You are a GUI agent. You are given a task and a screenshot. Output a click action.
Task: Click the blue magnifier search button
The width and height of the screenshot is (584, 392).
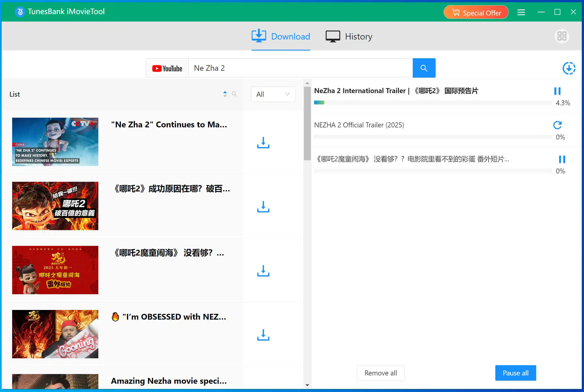tap(424, 68)
